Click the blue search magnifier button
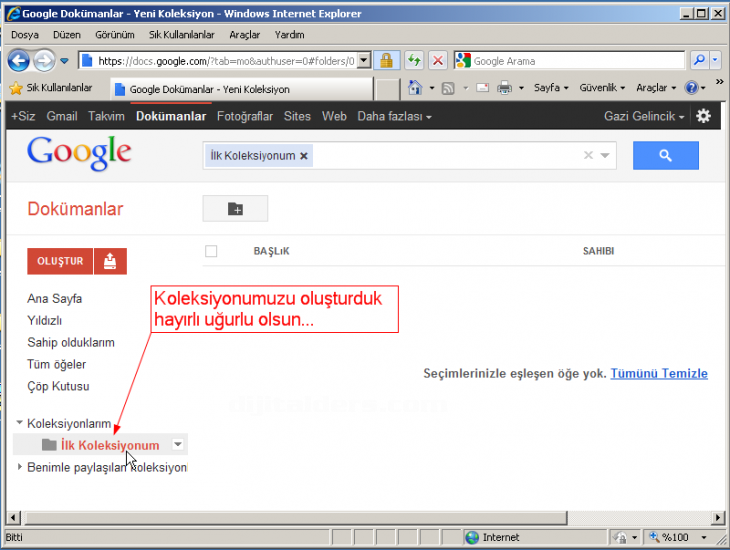The height and width of the screenshot is (550, 730). pos(665,155)
